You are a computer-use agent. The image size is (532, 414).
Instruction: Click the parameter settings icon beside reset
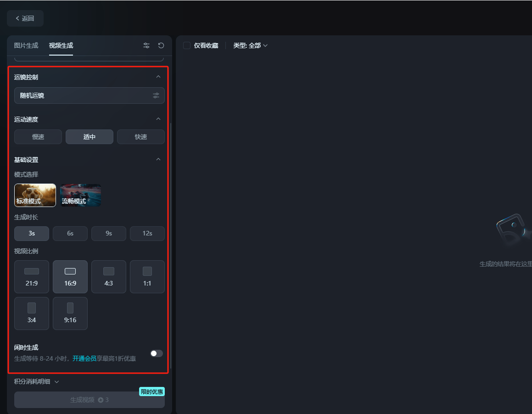click(x=146, y=45)
